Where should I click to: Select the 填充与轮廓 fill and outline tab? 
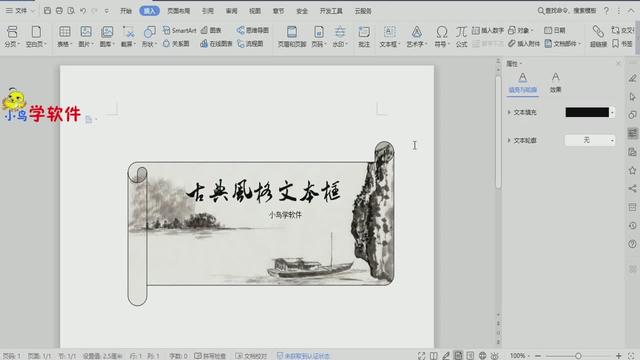pyautogui.click(x=522, y=83)
